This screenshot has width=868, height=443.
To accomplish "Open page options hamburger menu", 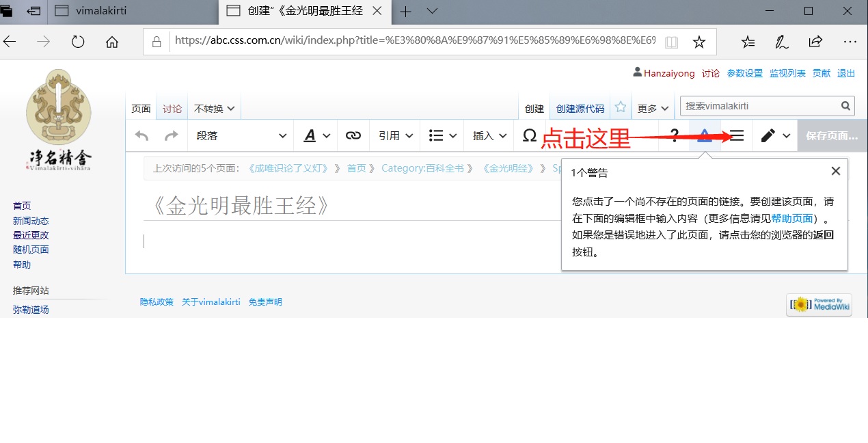I will point(737,135).
